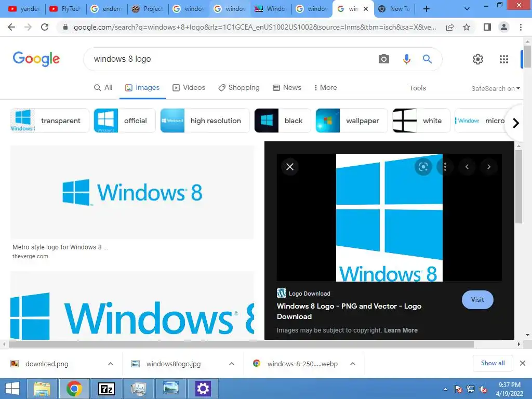Open a new browser tab
The height and width of the screenshot is (399, 532).
click(x=427, y=9)
